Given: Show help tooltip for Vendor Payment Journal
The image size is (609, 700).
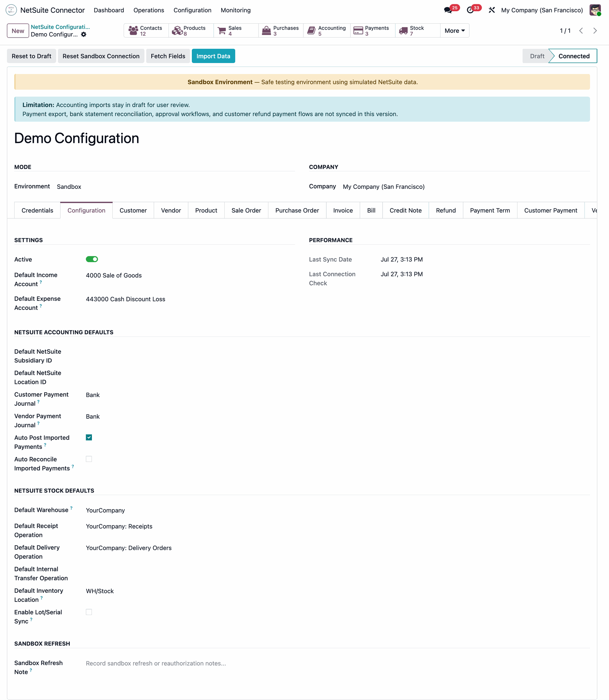Looking at the screenshot, I should [x=38, y=423].
